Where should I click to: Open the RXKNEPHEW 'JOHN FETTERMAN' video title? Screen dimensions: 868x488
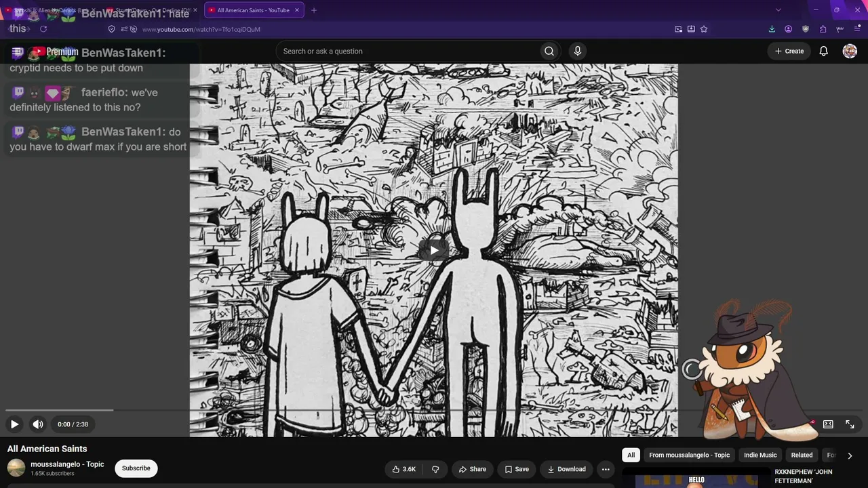pos(804,476)
